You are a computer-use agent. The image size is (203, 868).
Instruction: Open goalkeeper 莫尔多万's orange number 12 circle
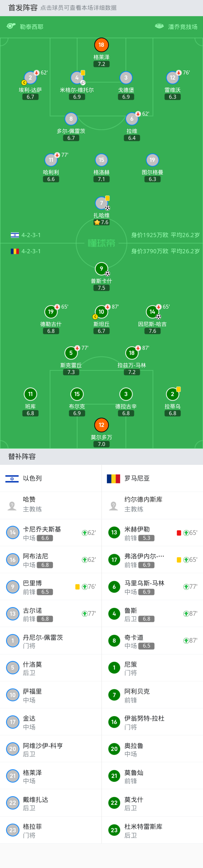click(x=101, y=425)
